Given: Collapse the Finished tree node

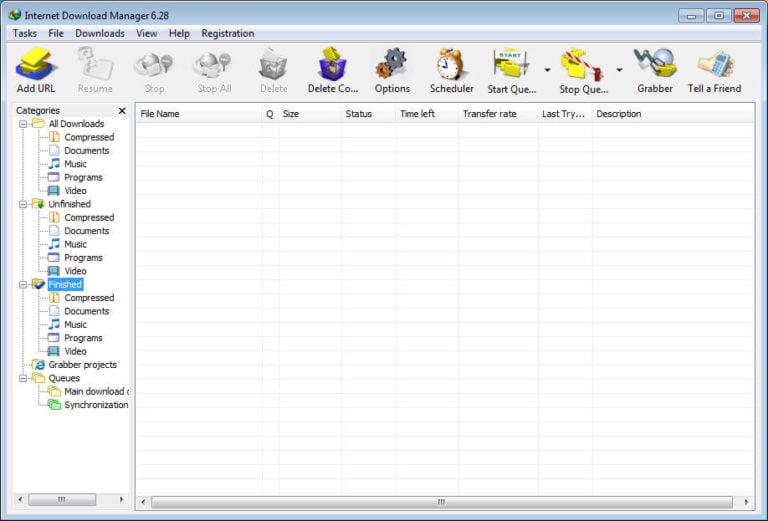Looking at the screenshot, I should [23, 284].
